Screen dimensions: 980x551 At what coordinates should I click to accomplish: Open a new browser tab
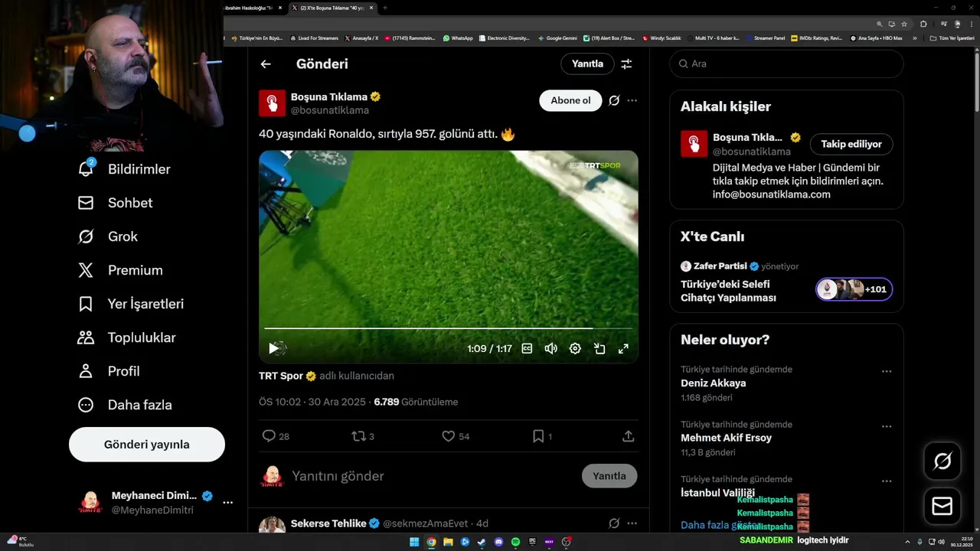pyautogui.click(x=385, y=8)
